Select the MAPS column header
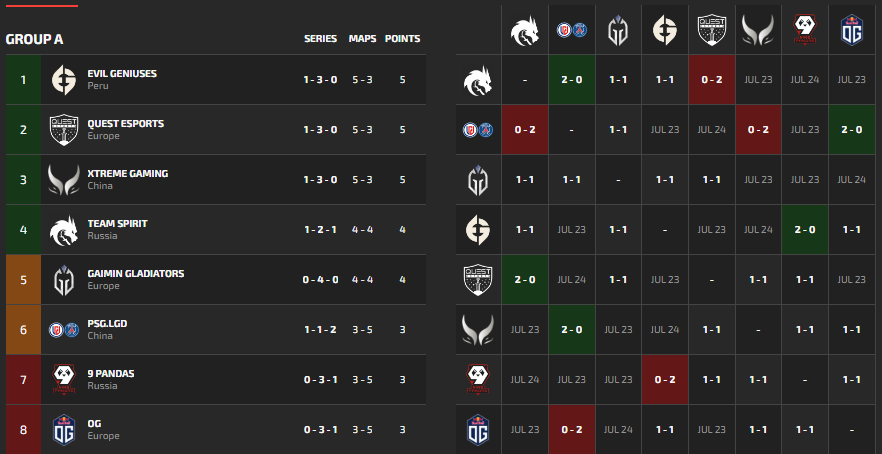 pos(362,39)
